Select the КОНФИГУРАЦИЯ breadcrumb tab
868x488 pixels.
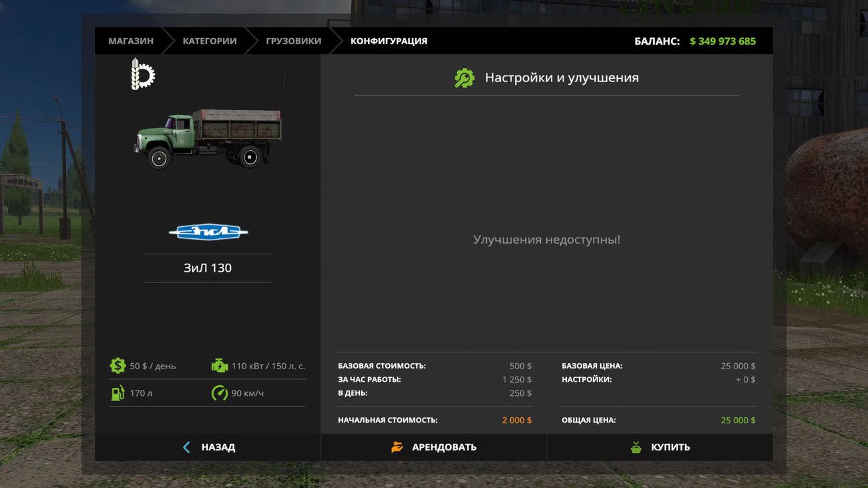(x=389, y=41)
